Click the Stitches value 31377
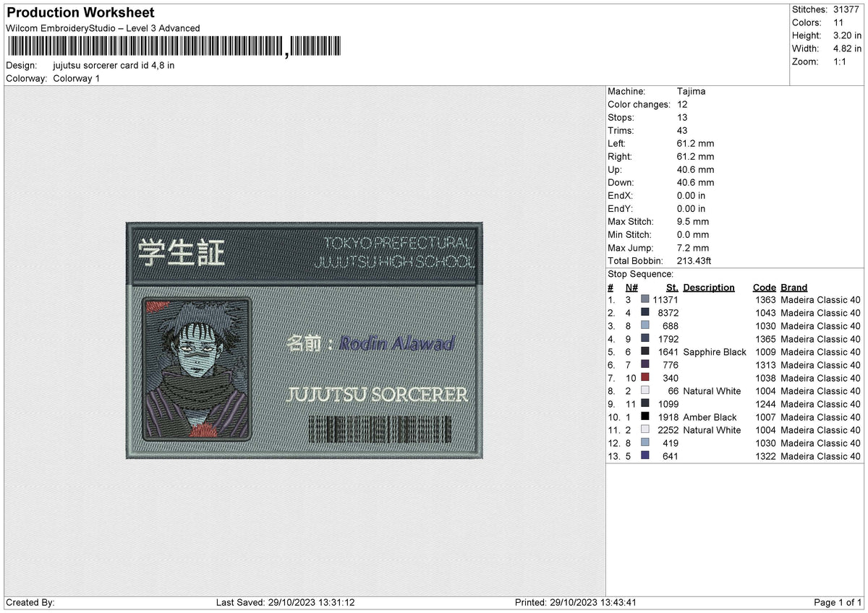Screen dimensions: 868x613 click(848, 10)
